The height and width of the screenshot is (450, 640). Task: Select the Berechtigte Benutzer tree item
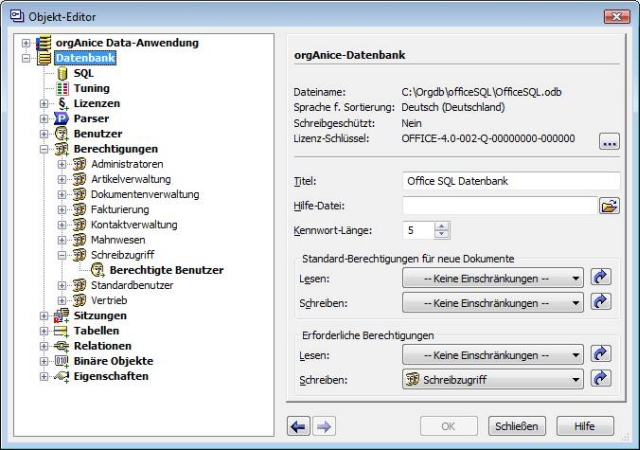click(x=167, y=270)
